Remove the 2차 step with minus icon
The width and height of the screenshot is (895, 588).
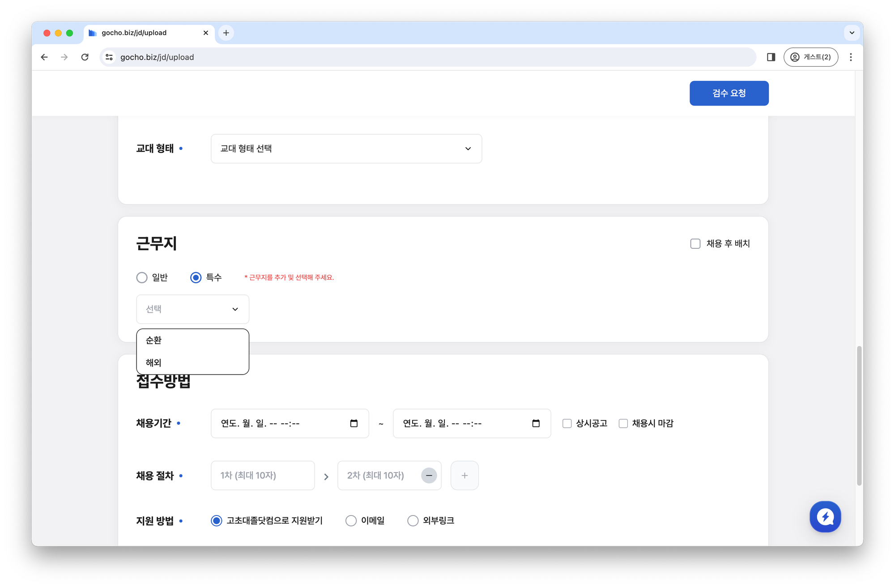tap(429, 475)
